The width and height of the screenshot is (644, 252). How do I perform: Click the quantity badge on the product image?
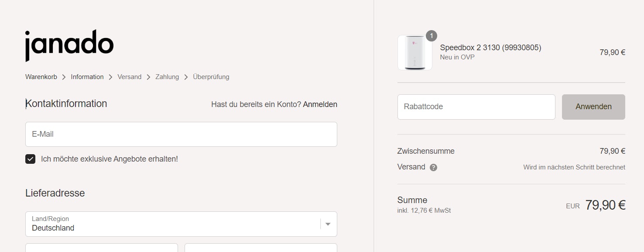(431, 36)
